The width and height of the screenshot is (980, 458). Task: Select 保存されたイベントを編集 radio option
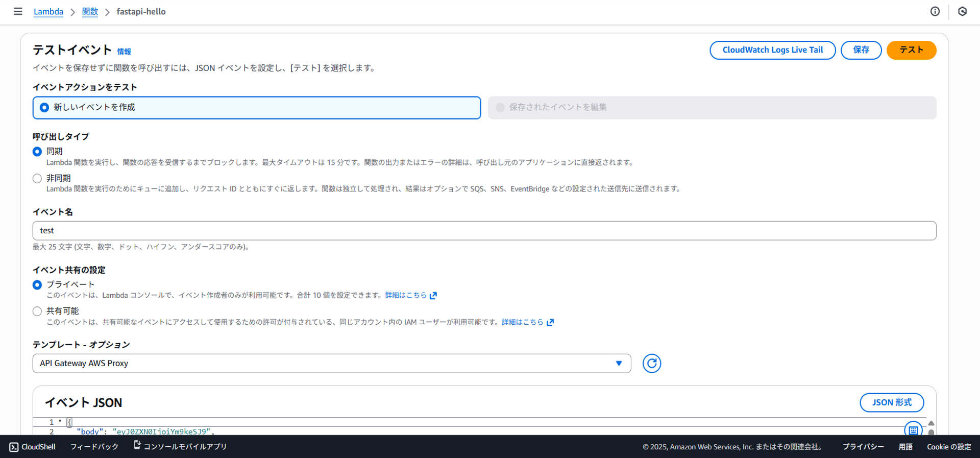[x=712, y=108]
